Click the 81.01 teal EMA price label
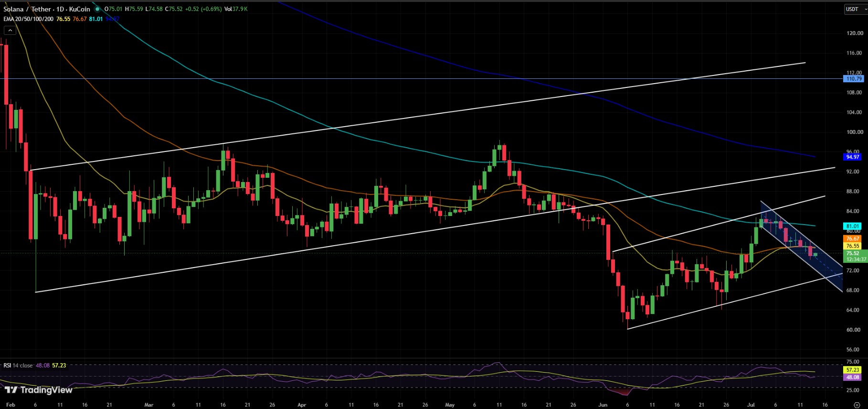Image resolution: width=868 pixels, height=409 pixels. [853, 226]
